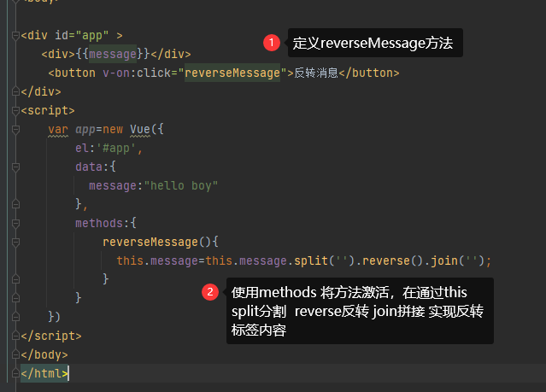546x392 pixels.
Task: Click the 'reverse' method call in chain
Action: (x=386, y=260)
